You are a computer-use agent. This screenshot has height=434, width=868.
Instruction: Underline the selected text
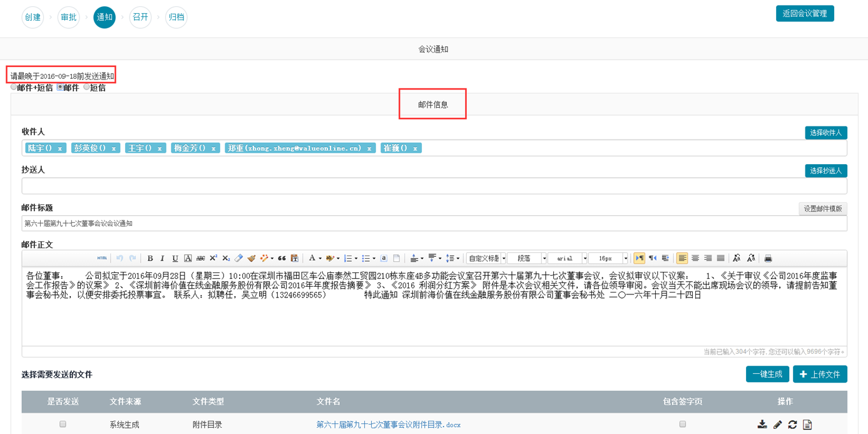[175, 258]
